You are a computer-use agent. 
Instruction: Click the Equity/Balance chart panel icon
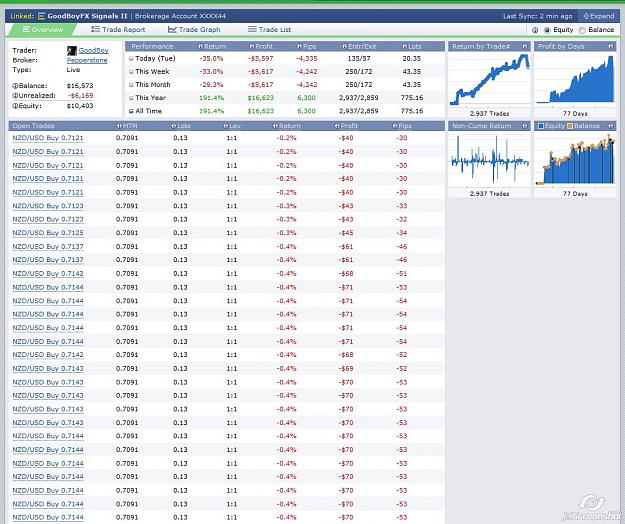coord(610,126)
